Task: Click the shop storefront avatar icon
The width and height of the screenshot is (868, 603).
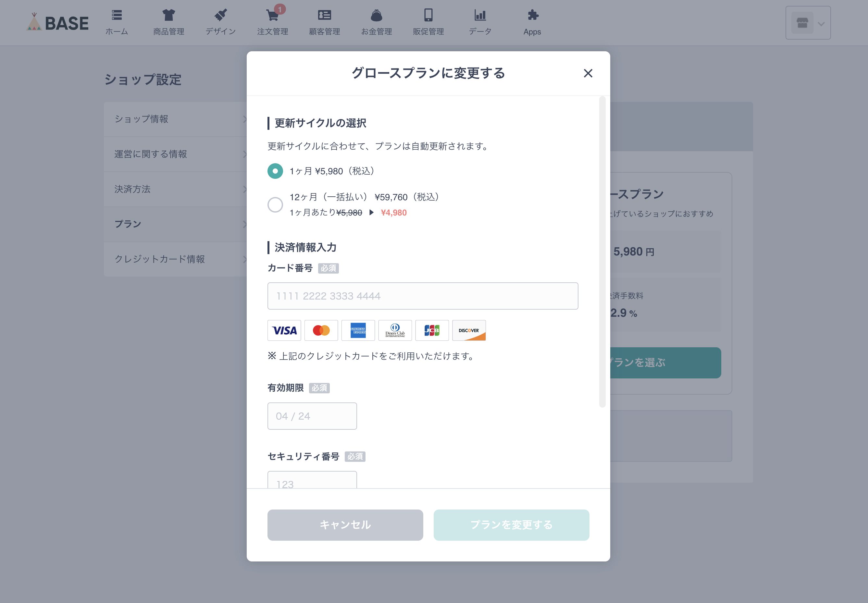Action: [802, 23]
